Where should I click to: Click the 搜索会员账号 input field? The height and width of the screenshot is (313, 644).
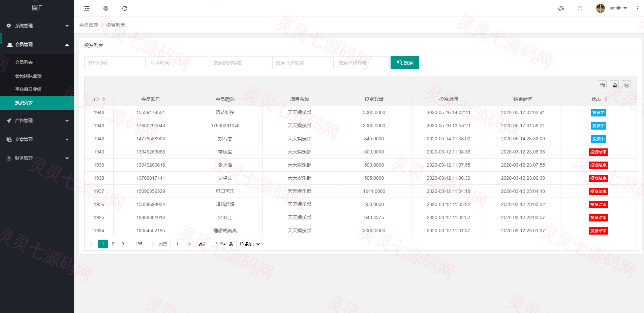362,63
